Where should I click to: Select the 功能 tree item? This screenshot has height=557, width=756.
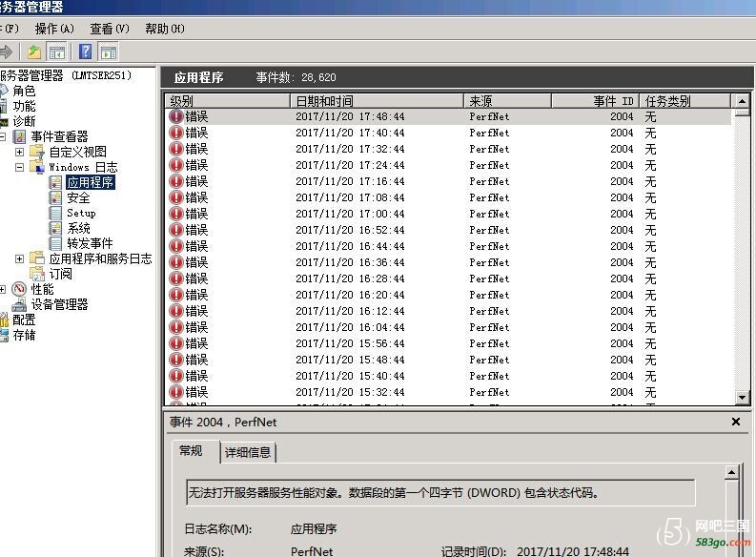click(x=24, y=106)
